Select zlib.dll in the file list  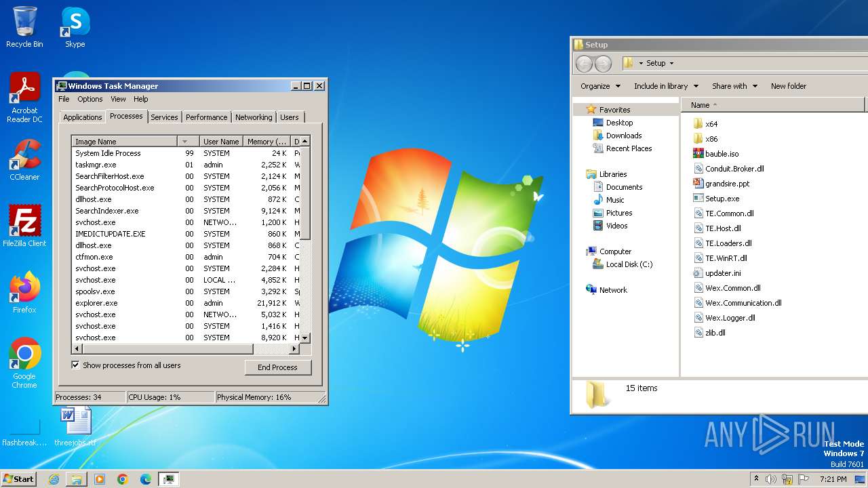point(709,333)
